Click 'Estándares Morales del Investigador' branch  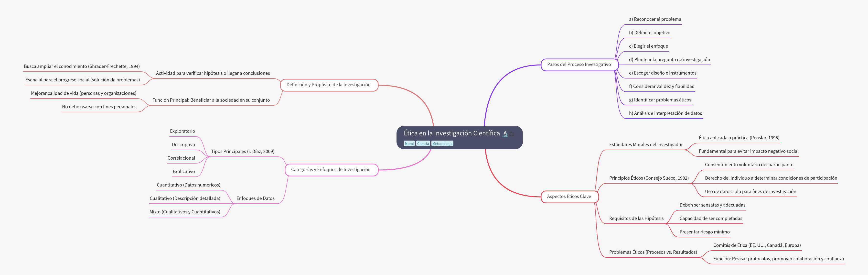pos(646,145)
